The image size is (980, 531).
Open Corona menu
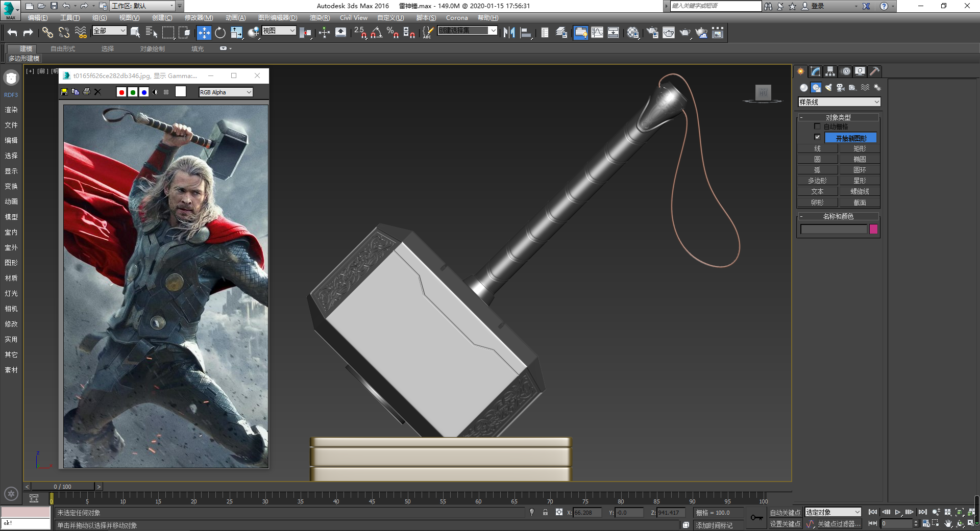point(457,18)
